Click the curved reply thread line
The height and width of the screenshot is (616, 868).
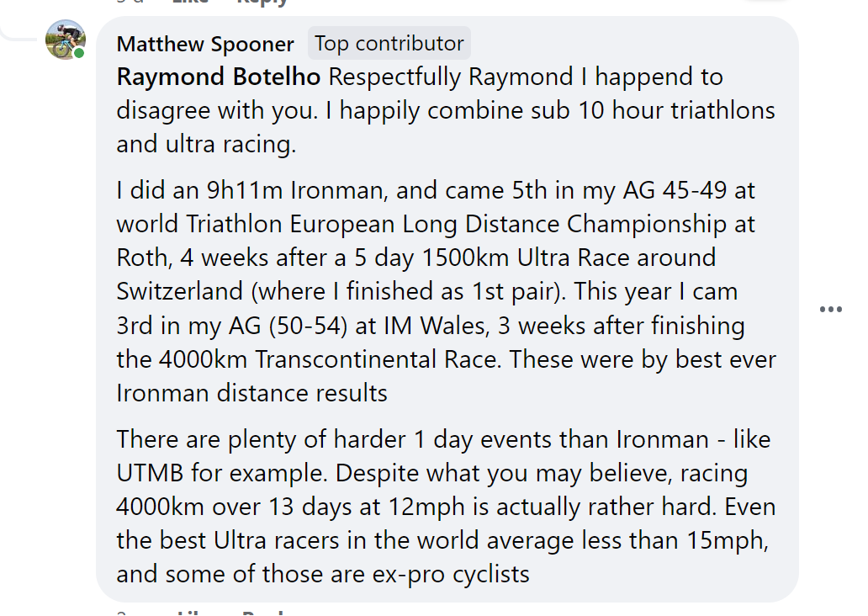point(17,33)
